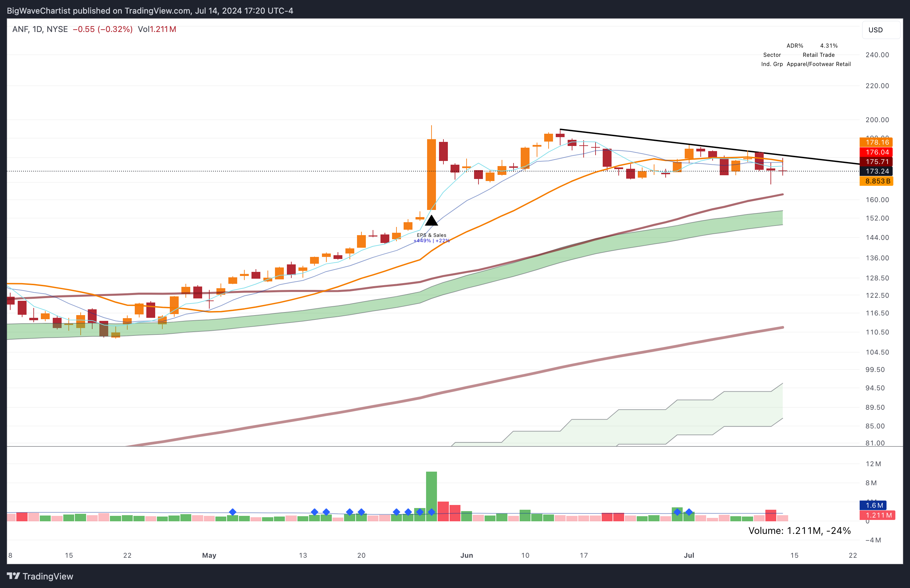The height and width of the screenshot is (588, 910).
Task: Click the blue 1.6M volume average label
Action: coord(874,505)
